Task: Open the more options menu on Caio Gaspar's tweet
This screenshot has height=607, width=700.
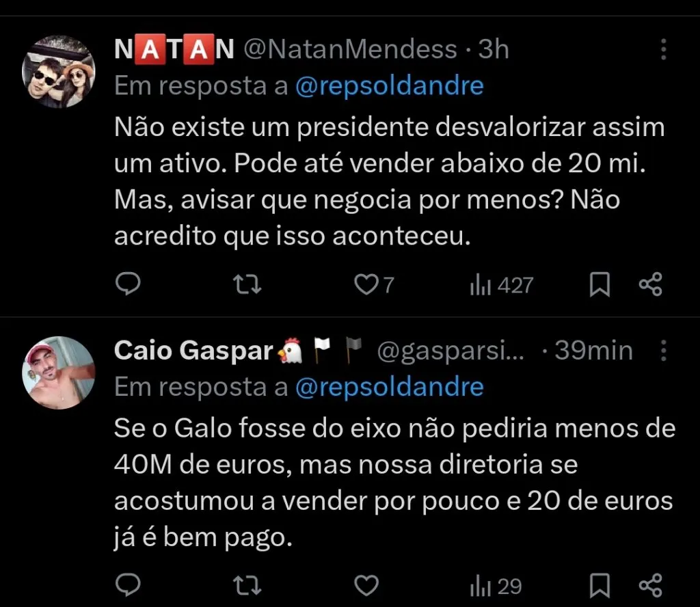Action: tap(664, 350)
